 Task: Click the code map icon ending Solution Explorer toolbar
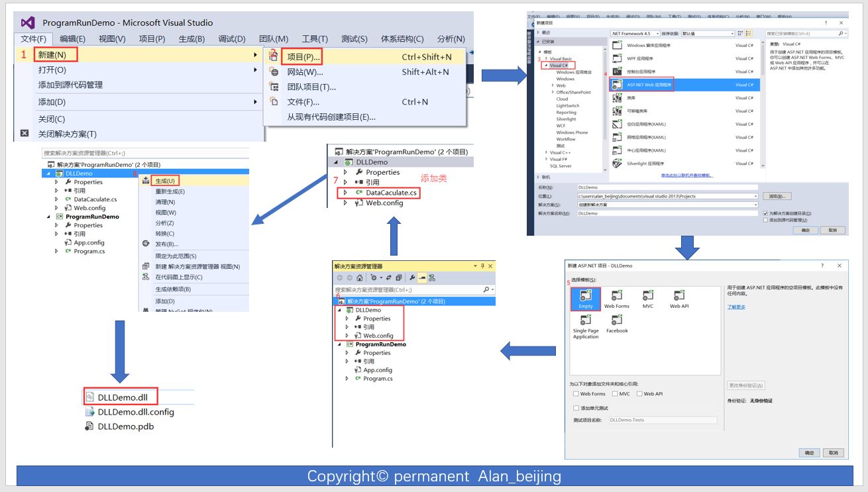tap(432, 277)
